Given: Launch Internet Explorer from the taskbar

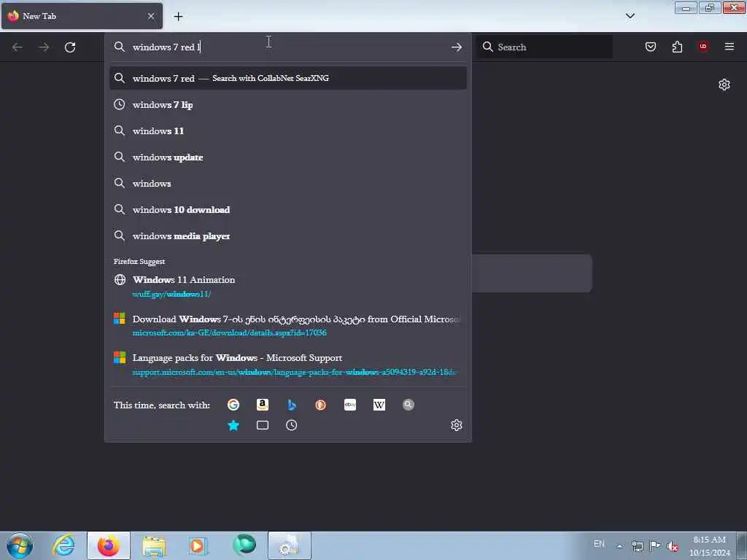Looking at the screenshot, I should (64, 545).
